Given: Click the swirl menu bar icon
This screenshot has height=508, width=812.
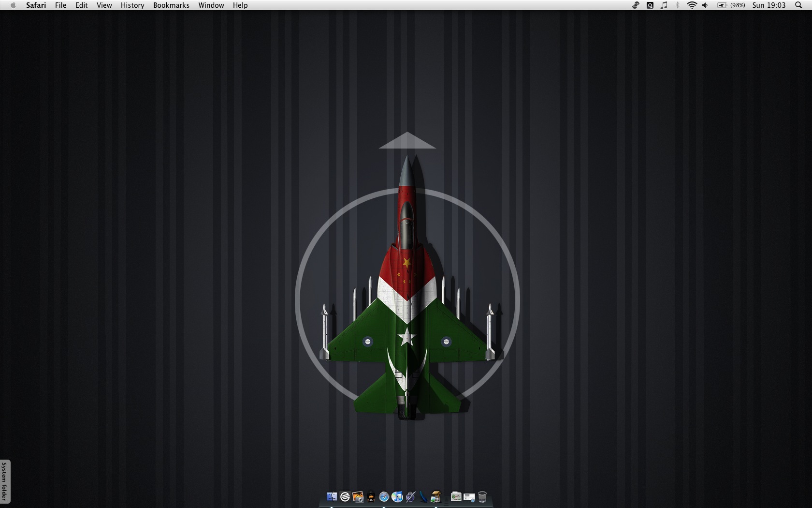Looking at the screenshot, I should 636,5.
